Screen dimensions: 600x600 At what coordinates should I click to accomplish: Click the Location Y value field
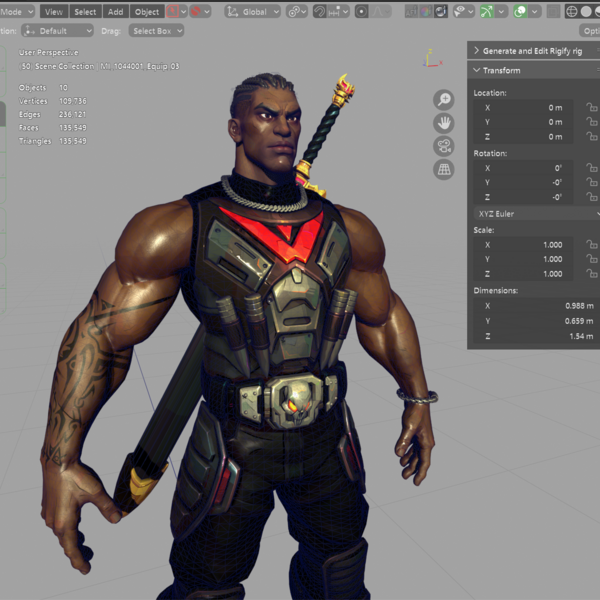pos(523,122)
